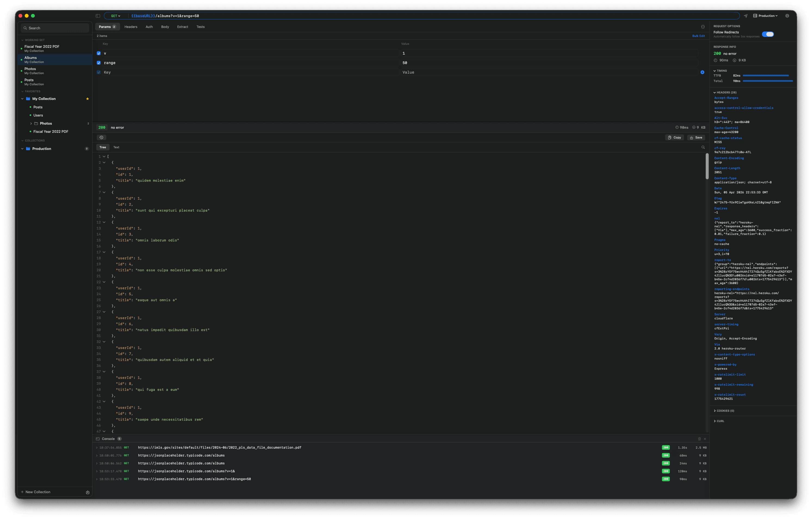Click the Production collection folder icon
This screenshot has width=812, height=519.
point(28,149)
